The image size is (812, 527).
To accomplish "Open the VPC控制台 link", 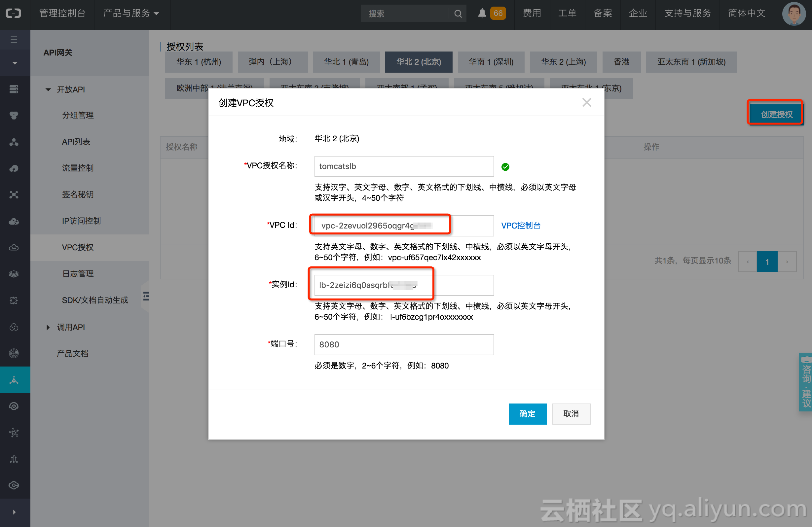I will (x=521, y=226).
